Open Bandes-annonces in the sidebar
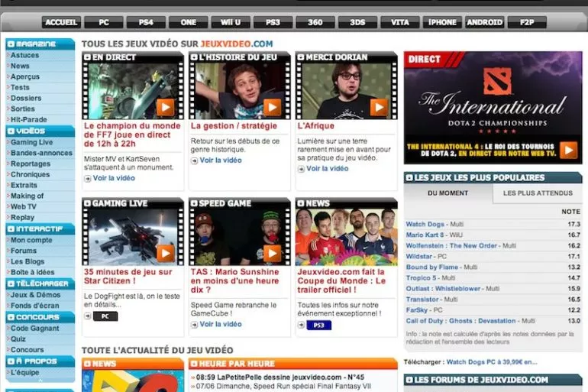 pyautogui.click(x=41, y=153)
